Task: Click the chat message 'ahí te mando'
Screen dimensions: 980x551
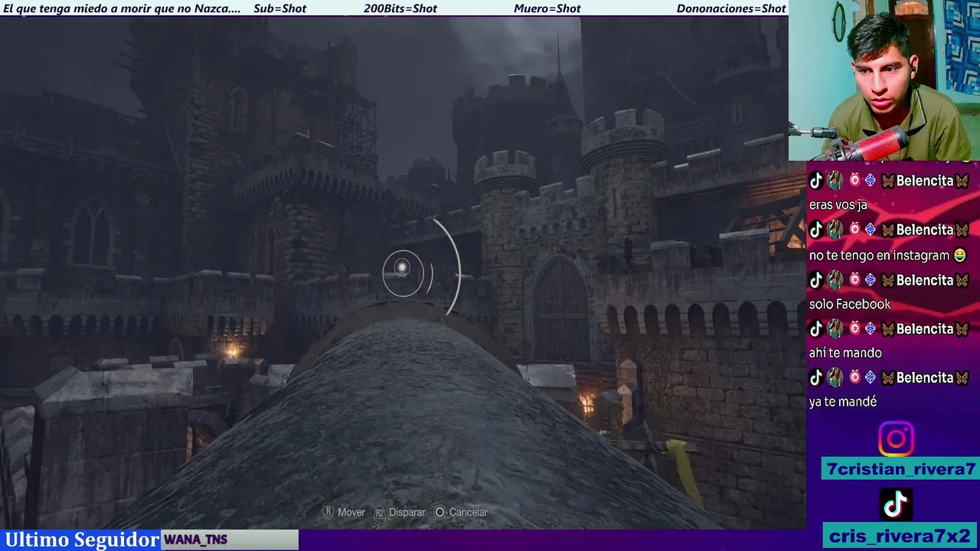Action: (x=845, y=354)
